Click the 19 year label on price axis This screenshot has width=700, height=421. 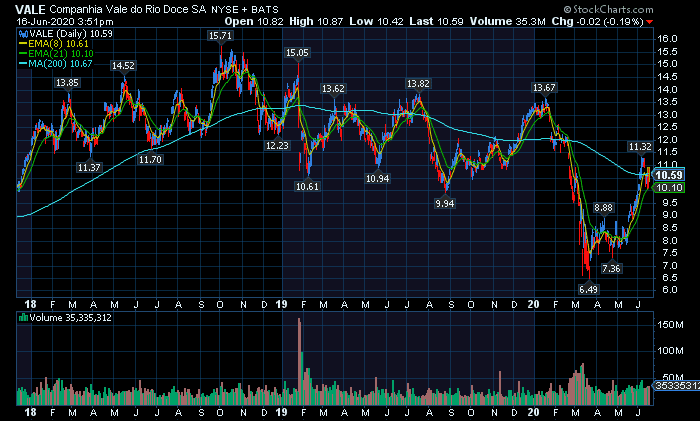coord(281,304)
